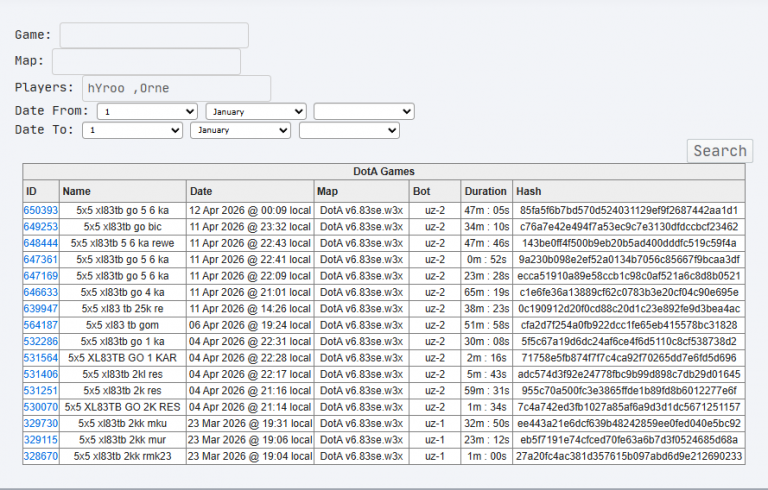
Task: Click map 'DotA v6.83se.w3x' in row 564187
Action: 361,325
